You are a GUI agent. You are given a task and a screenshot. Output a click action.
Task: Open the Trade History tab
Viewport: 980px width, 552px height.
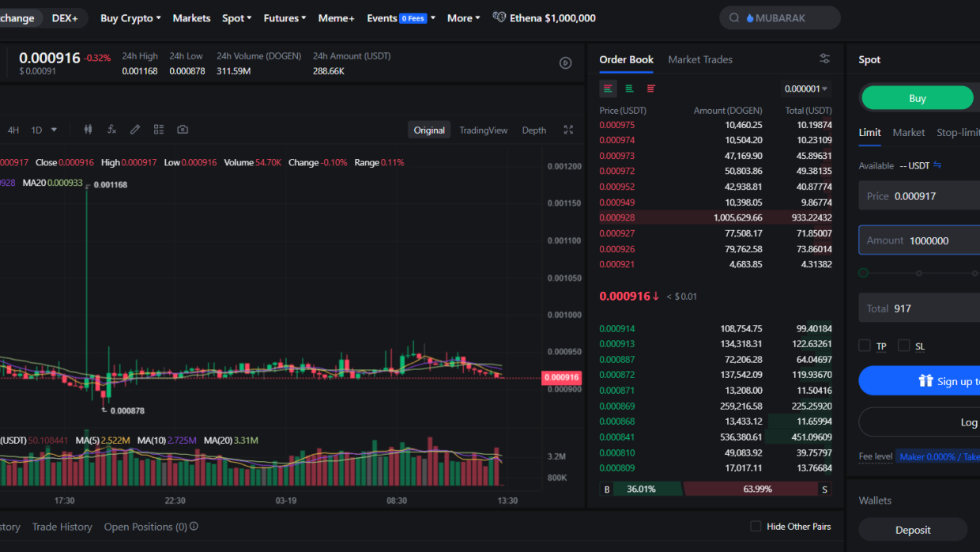pyautogui.click(x=62, y=527)
